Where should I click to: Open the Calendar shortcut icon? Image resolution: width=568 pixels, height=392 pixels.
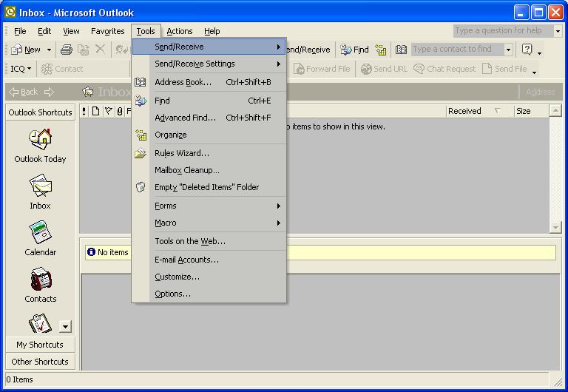pos(40,232)
